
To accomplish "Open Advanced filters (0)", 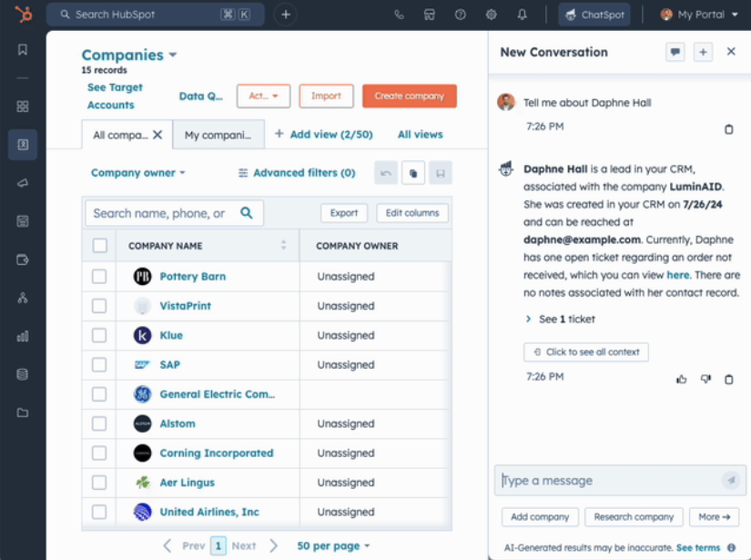I will point(297,173).
